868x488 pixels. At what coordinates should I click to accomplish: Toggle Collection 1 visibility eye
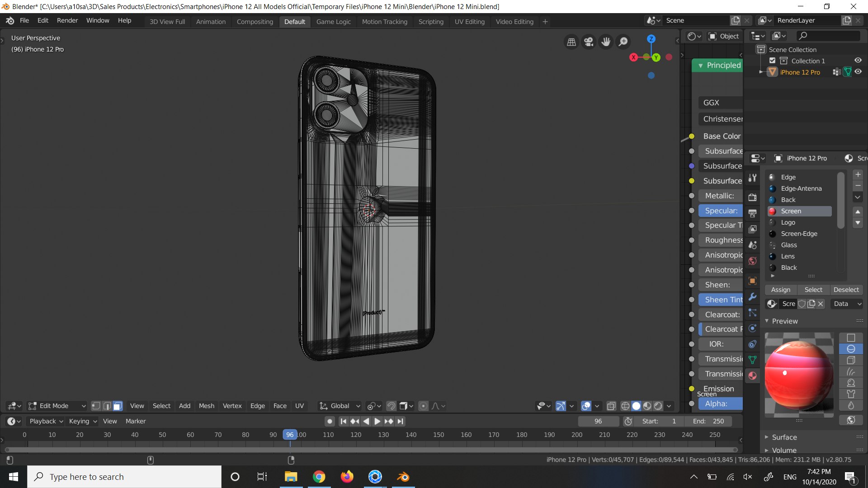[858, 61]
